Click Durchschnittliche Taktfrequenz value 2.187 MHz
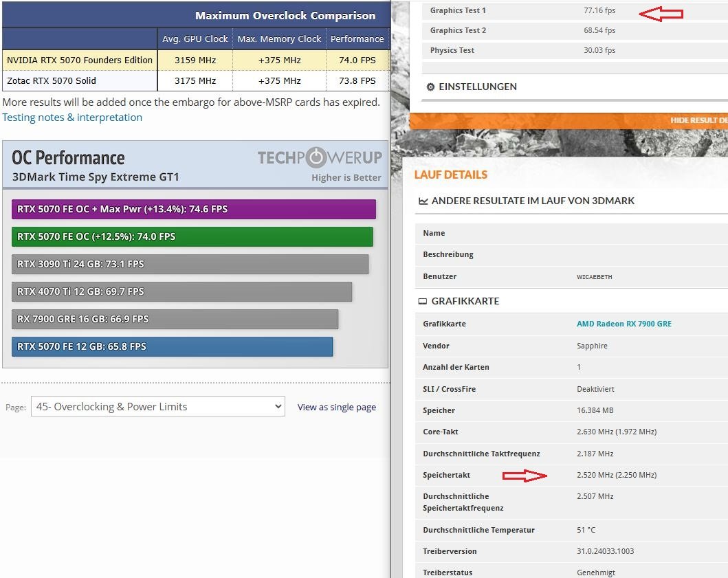728x578 pixels. (x=595, y=453)
